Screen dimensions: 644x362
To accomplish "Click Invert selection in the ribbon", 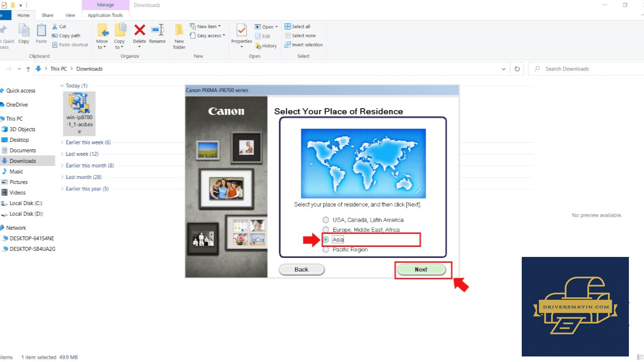I will click(x=303, y=45).
